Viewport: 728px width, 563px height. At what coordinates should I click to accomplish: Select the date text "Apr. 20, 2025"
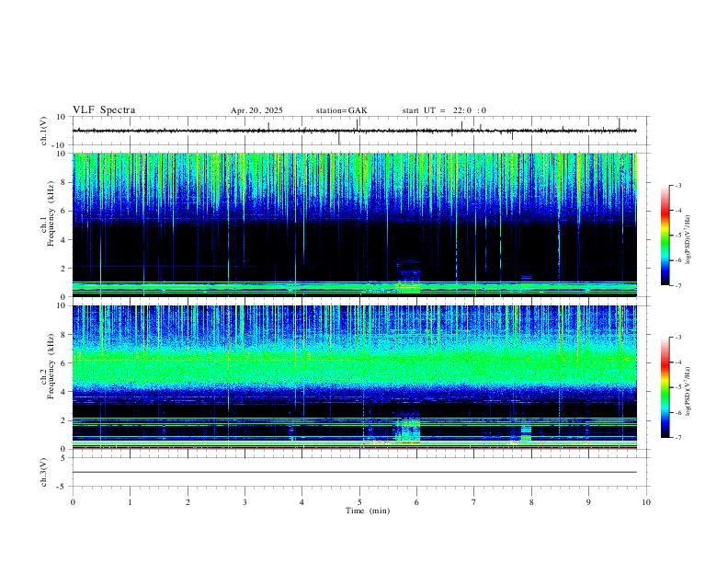pos(256,110)
